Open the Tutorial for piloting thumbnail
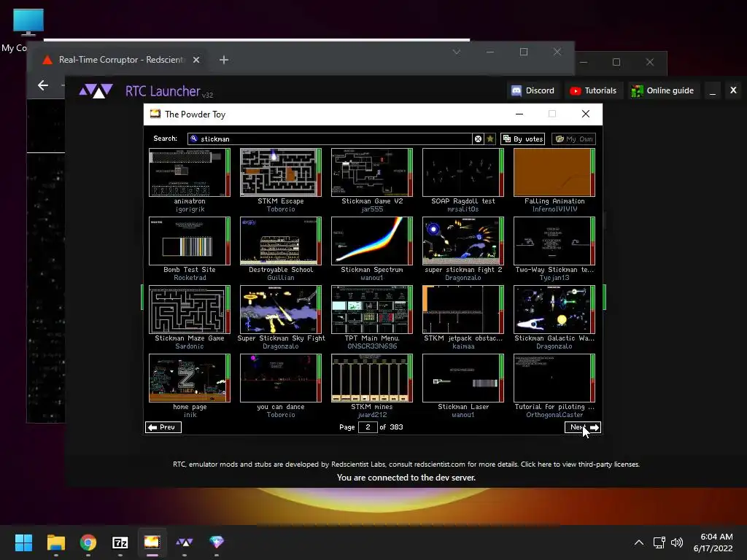Screen dimensions: 747x560 554,378
